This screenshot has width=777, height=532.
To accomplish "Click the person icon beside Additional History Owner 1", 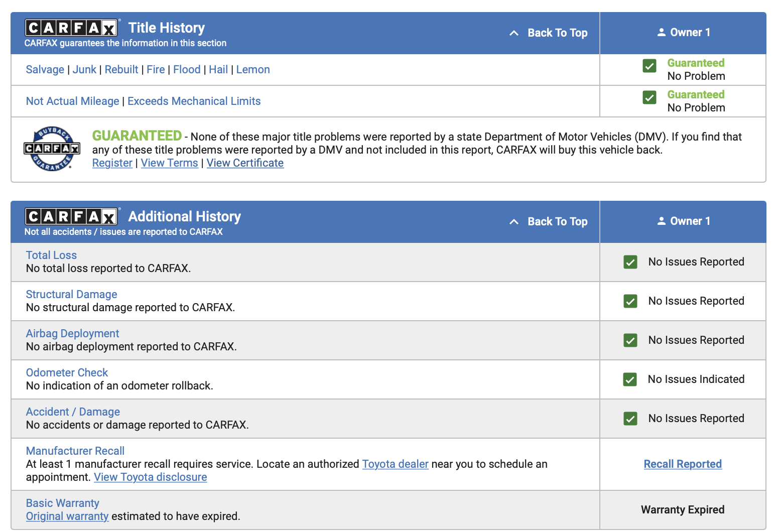I will [662, 221].
